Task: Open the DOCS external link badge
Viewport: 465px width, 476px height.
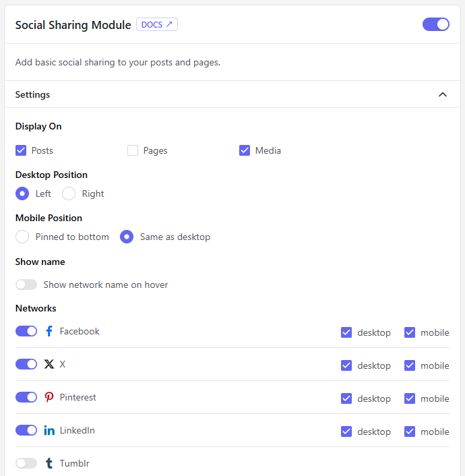Action: click(157, 25)
